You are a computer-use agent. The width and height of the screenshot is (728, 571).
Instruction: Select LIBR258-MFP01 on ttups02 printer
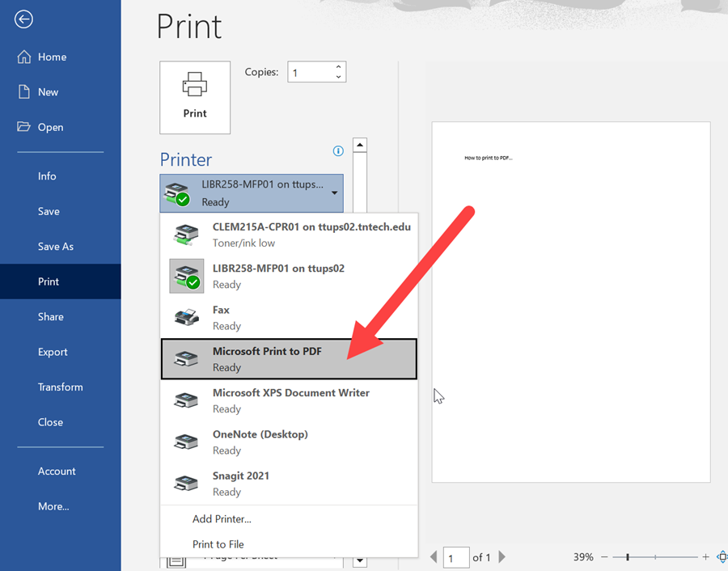point(289,277)
